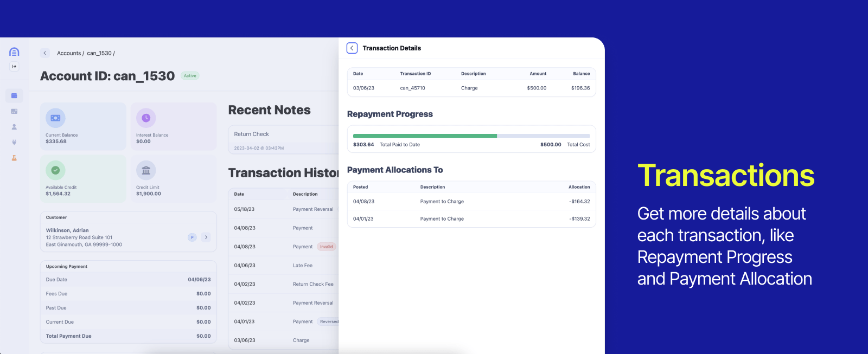
Task: Click the Fees Due row label
Action: pyautogui.click(x=56, y=294)
